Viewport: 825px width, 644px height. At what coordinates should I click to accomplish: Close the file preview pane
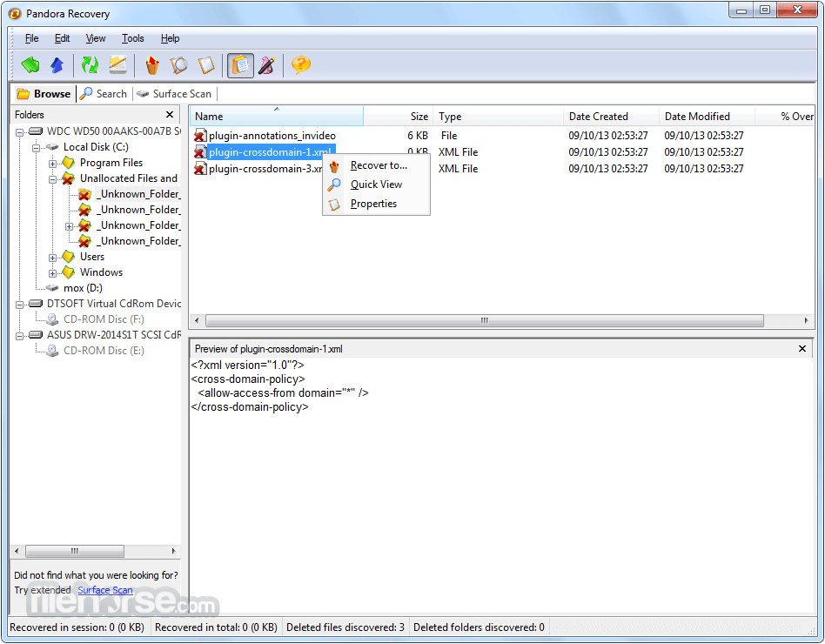point(802,349)
